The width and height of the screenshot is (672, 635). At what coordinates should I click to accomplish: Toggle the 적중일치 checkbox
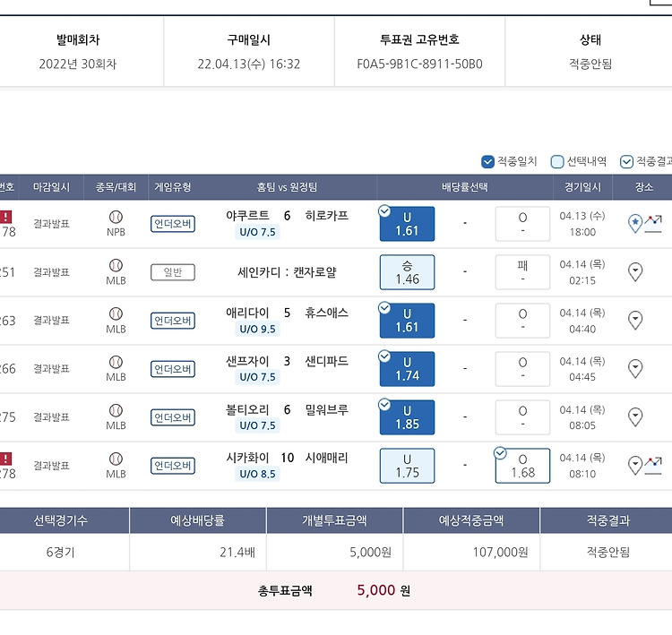pyautogui.click(x=487, y=161)
